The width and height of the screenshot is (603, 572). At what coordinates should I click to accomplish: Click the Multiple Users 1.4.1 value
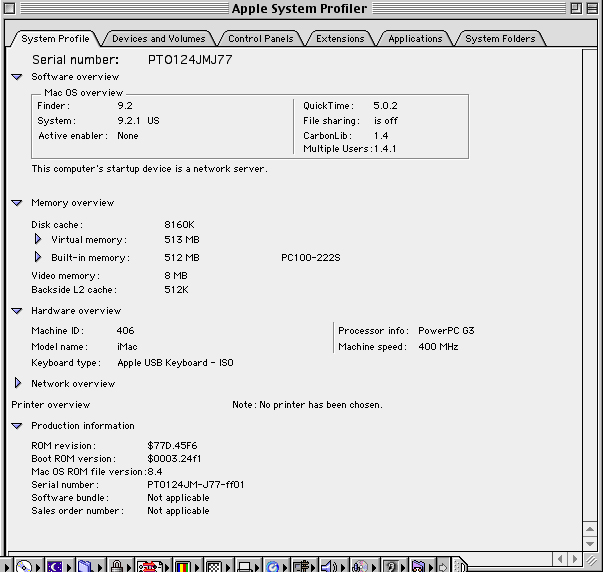pos(385,149)
